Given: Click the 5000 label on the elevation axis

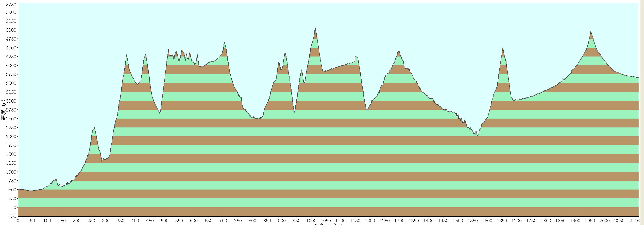Looking at the screenshot, I should click(x=11, y=30).
